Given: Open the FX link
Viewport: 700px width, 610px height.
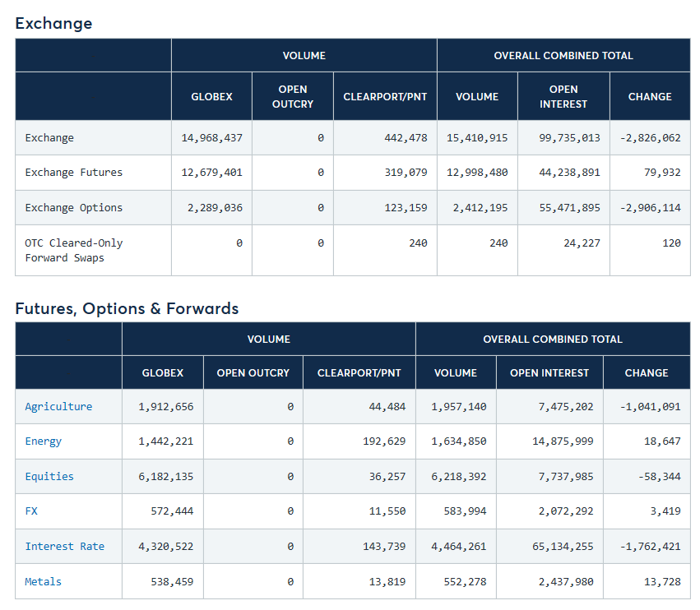Looking at the screenshot, I should pos(31,511).
